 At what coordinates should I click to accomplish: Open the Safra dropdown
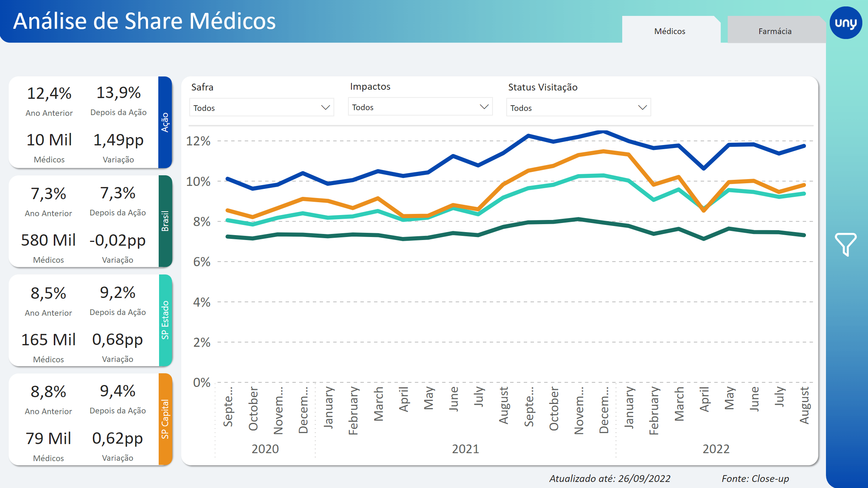[261, 108]
